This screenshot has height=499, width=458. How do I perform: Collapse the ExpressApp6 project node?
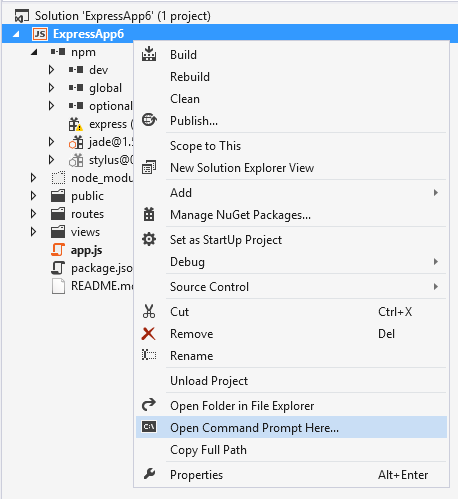pos(16,34)
